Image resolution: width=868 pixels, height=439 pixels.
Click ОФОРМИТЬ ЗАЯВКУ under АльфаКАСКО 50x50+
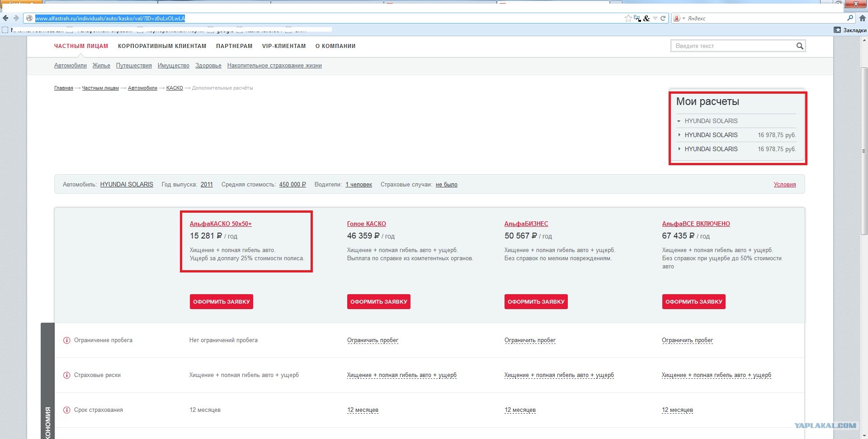click(x=222, y=302)
